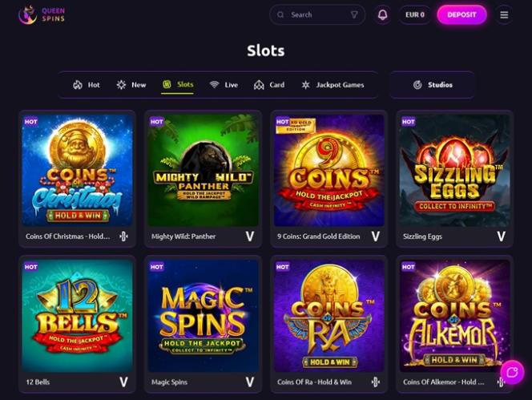
Task: Show the Jackpot Games tab
Action: [x=332, y=85]
